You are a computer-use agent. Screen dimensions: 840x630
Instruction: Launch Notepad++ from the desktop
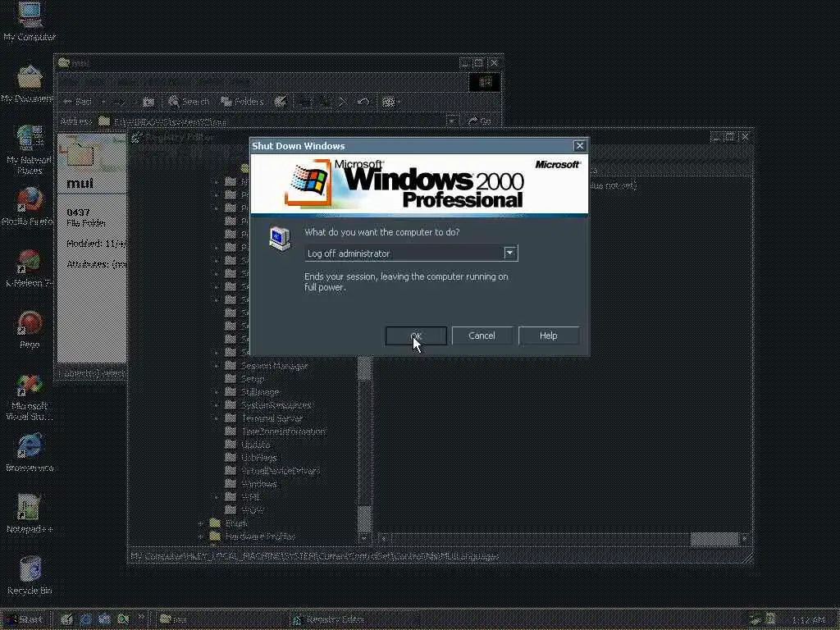(x=30, y=514)
